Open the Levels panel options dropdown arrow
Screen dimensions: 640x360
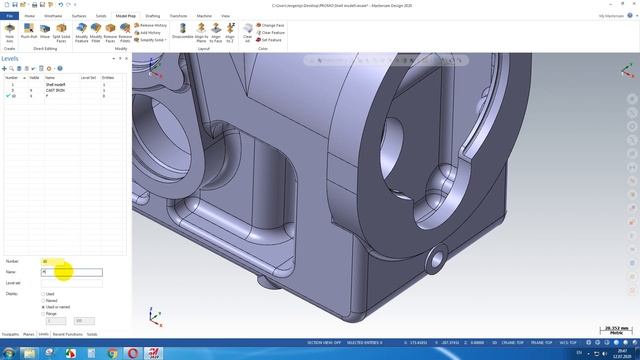point(113,59)
